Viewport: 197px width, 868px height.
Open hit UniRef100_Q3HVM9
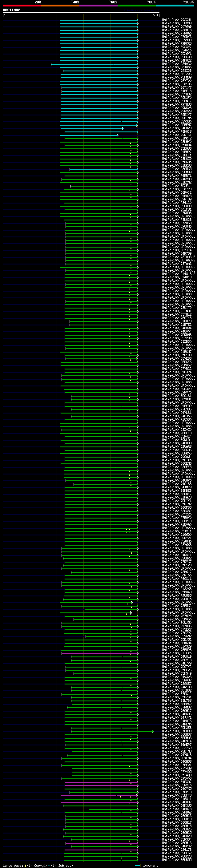click(177, 23)
